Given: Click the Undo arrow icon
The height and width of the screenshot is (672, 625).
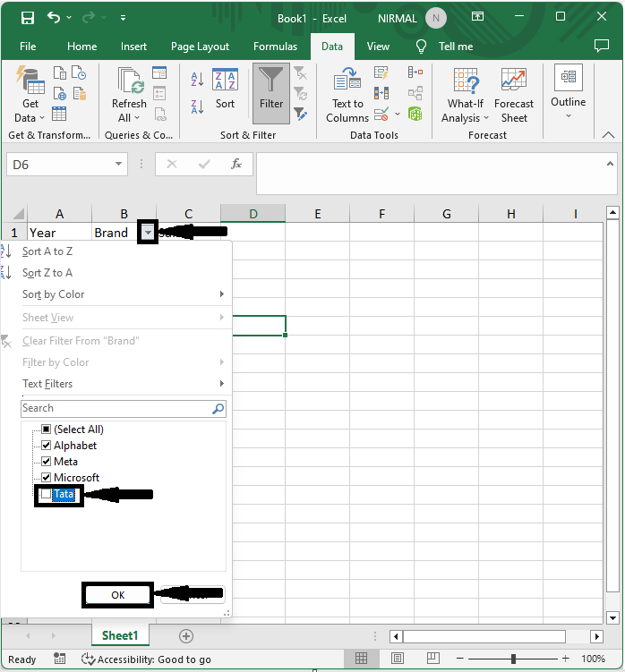Looking at the screenshot, I should 54,18.
